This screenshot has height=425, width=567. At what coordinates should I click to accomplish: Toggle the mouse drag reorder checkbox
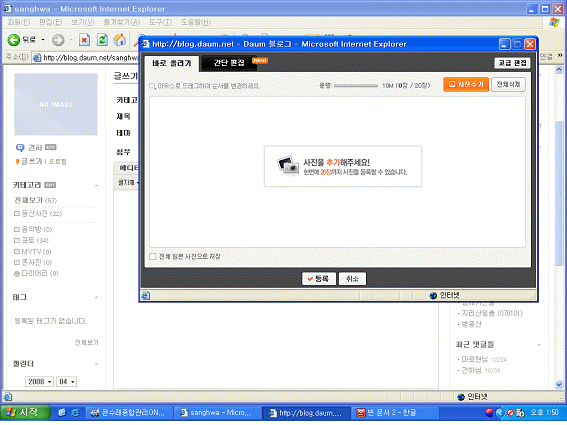[x=152, y=86]
